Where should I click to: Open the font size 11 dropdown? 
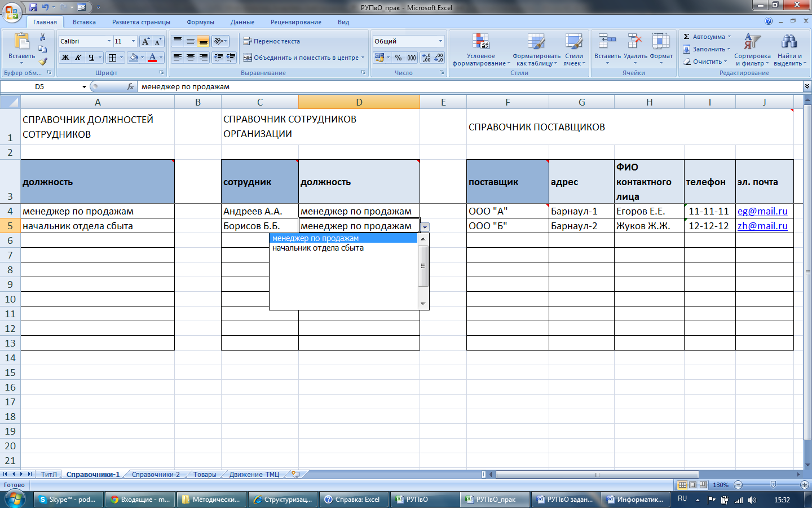[133, 41]
